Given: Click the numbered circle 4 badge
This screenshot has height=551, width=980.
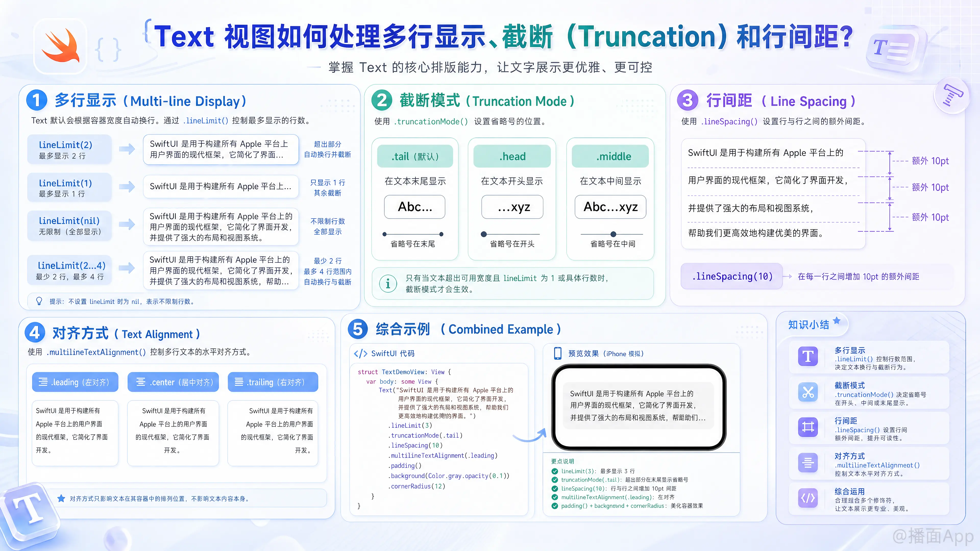Looking at the screenshot, I should (35, 333).
